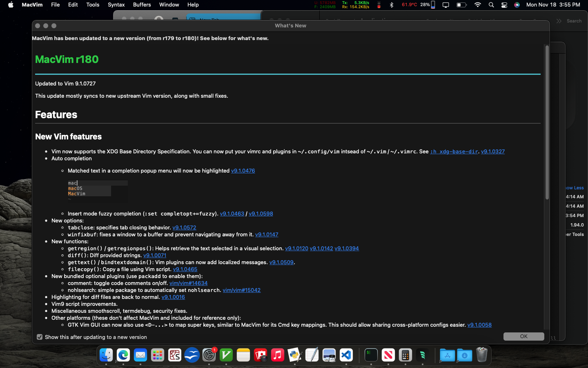This screenshot has height=368, width=588.
Task: Open Control Center toggles icon
Action: point(504,5)
